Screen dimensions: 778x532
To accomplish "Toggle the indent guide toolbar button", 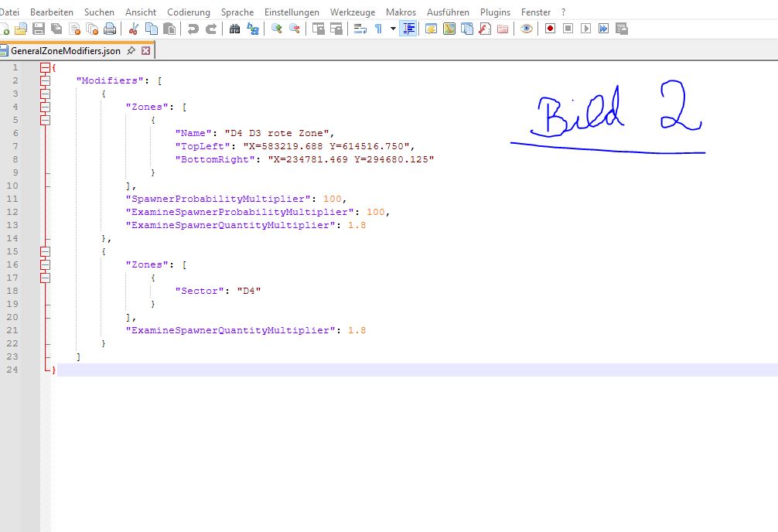I will pos(409,29).
